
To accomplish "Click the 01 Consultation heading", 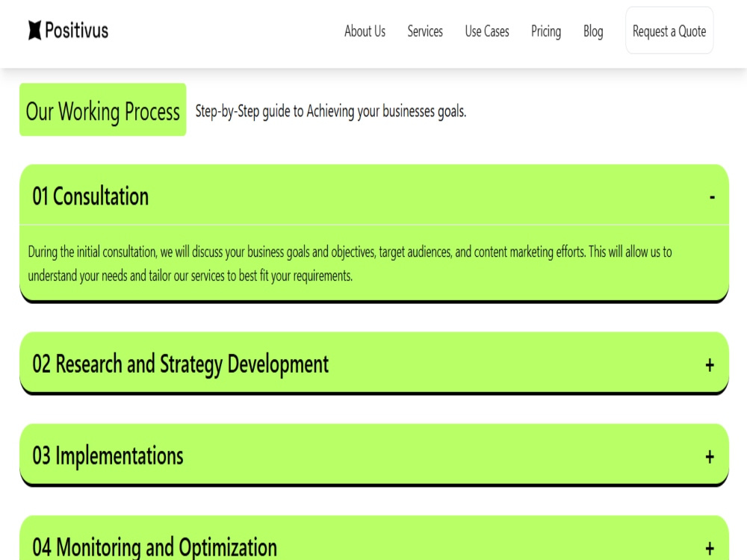I will (x=90, y=196).
